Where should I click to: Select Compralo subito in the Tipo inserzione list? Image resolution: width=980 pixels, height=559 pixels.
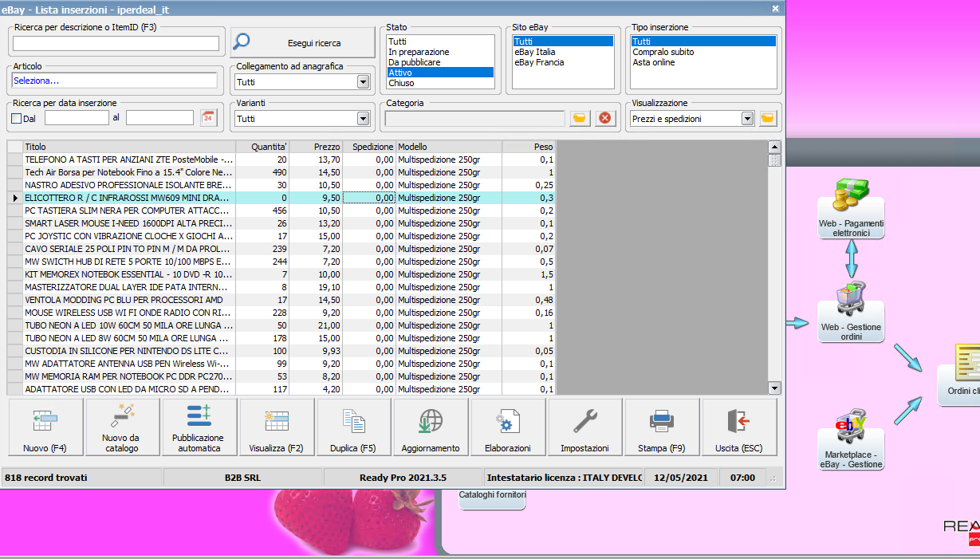tap(703, 52)
